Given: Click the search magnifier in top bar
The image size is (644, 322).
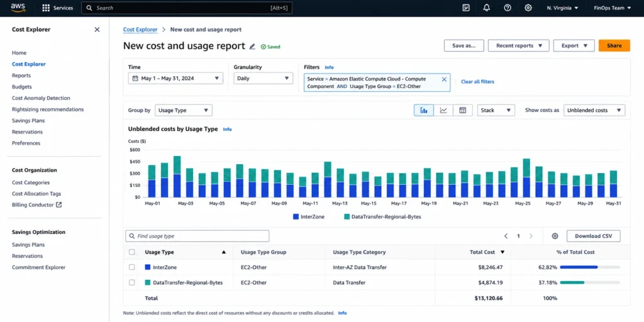Looking at the screenshot, I should [x=89, y=8].
